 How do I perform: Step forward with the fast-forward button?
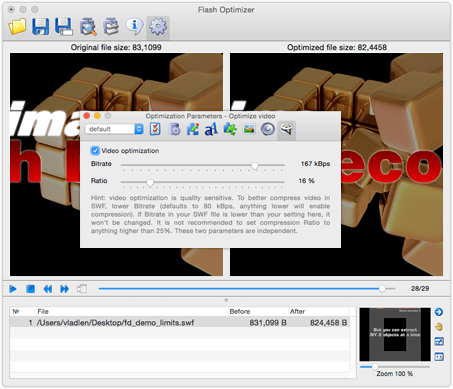coord(65,289)
